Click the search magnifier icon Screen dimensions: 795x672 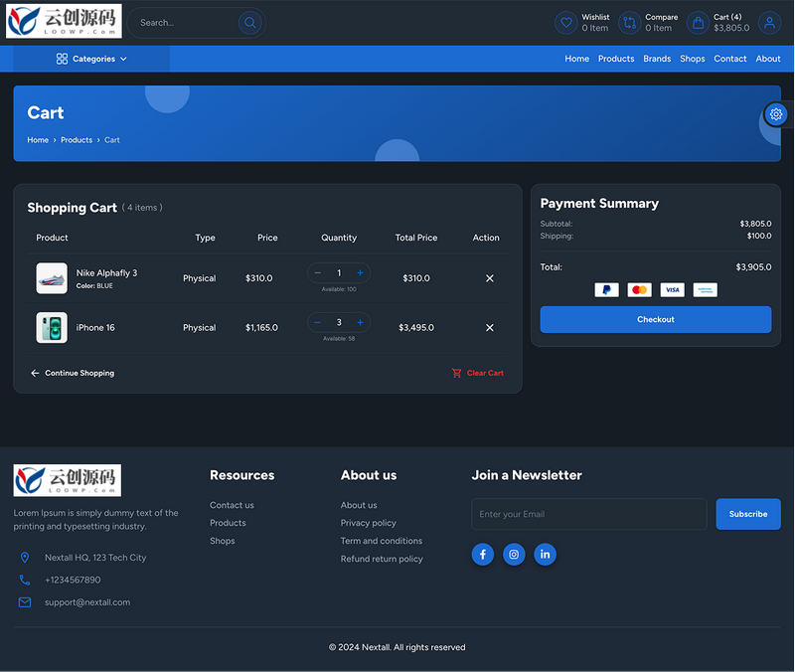click(x=250, y=23)
